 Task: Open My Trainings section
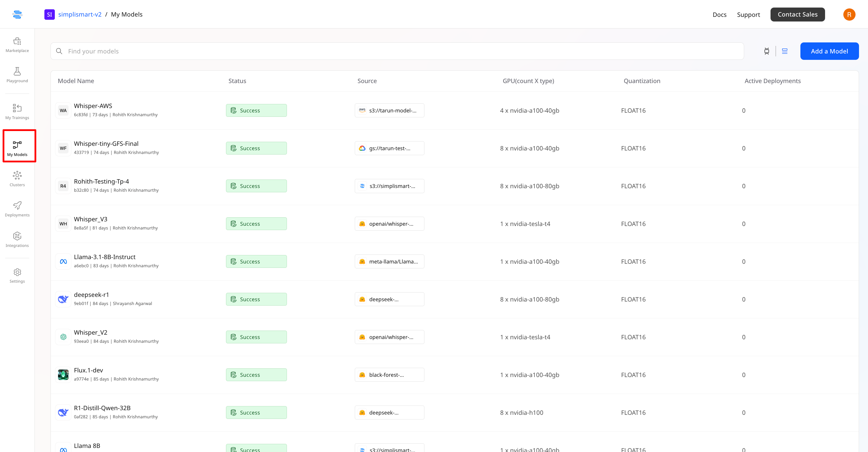click(x=17, y=112)
